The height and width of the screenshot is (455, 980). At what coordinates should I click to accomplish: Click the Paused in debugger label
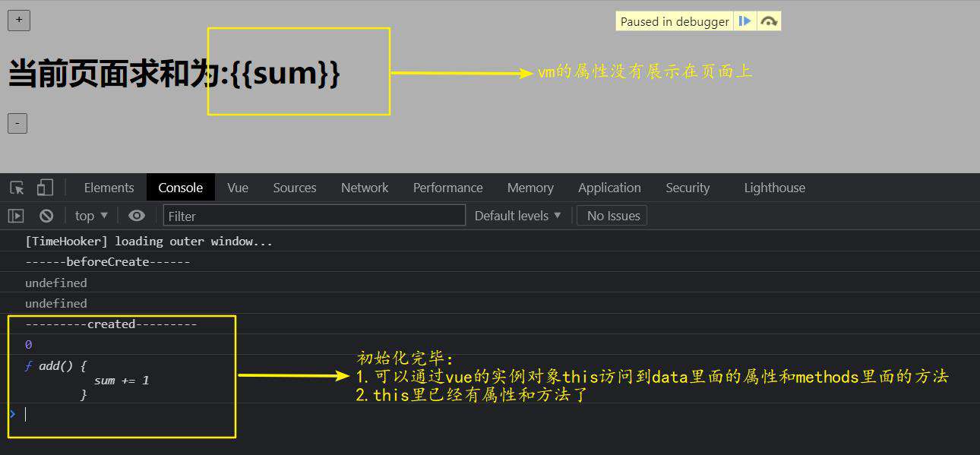675,21
